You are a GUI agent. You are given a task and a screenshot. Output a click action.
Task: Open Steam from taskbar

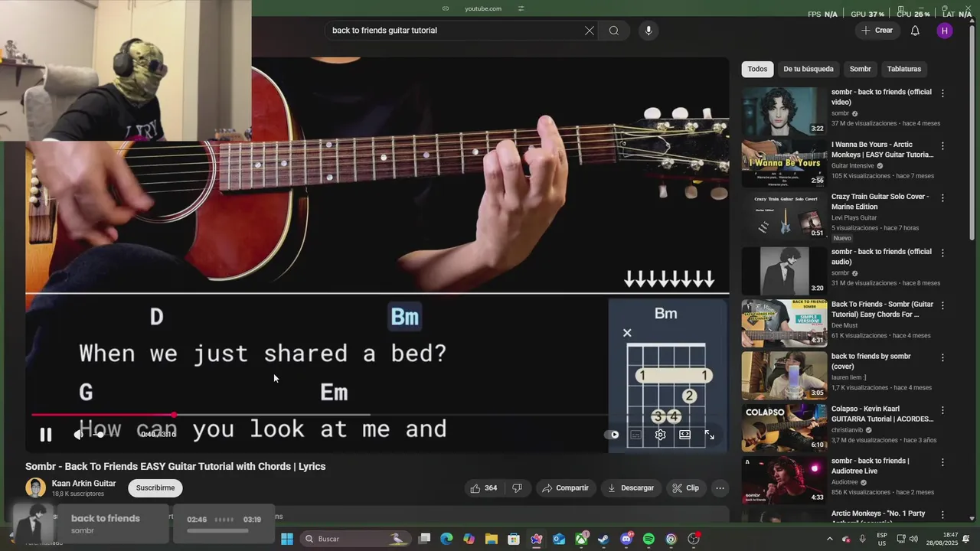point(604,539)
